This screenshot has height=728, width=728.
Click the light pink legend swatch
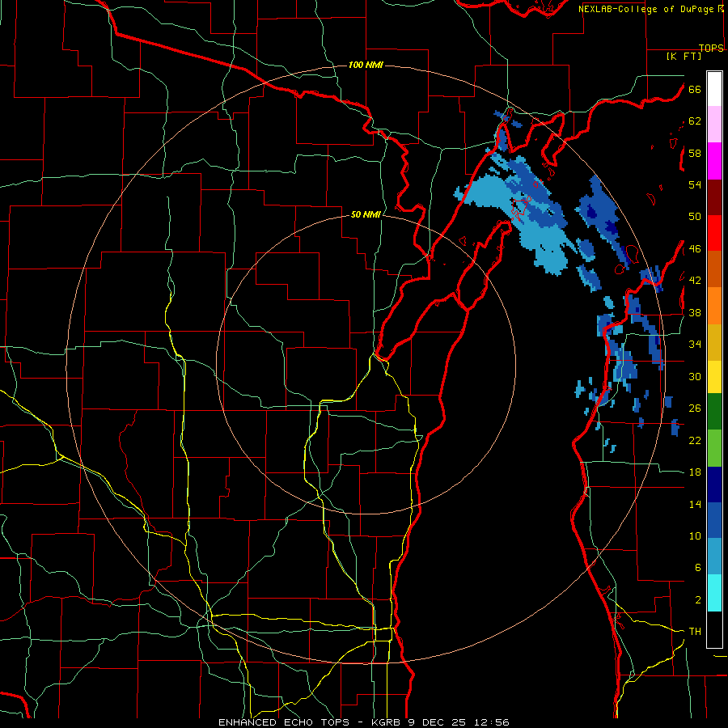click(x=714, y=124)
